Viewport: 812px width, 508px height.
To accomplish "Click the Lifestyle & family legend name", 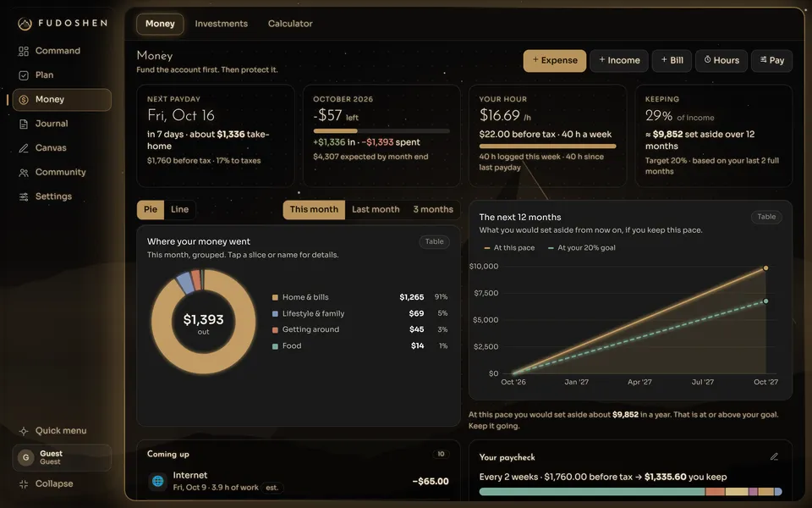I will tap(313, 314).
